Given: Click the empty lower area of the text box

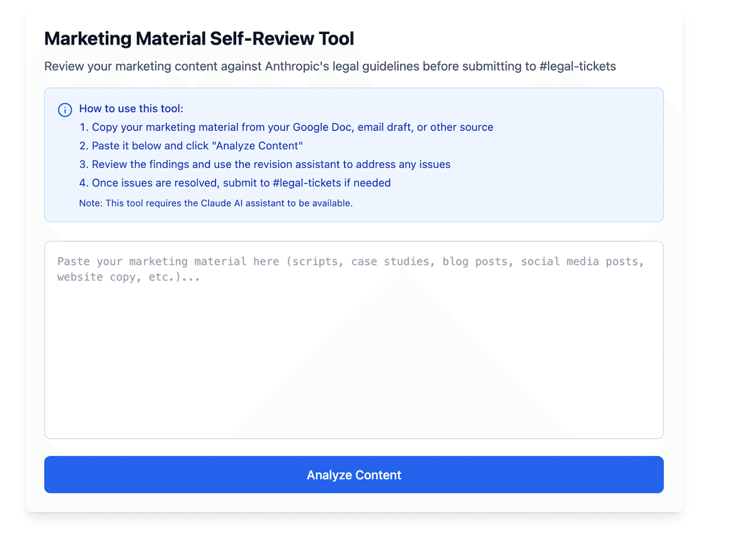Looking at the screenshot, I should [x=353, y=390].
